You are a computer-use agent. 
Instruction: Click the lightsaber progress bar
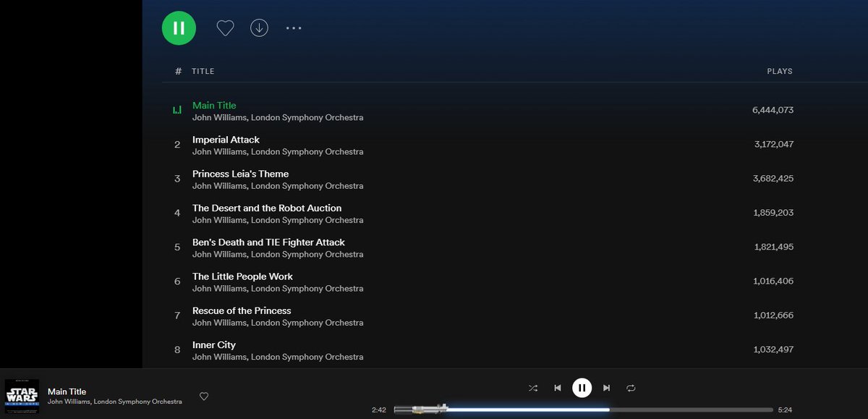pos(583,410)
